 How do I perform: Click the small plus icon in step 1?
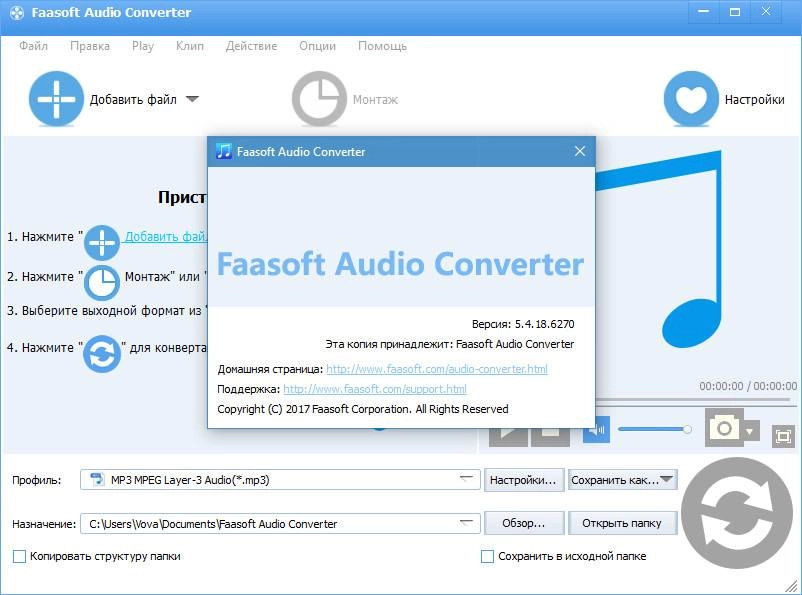click(x=102, y=243)
